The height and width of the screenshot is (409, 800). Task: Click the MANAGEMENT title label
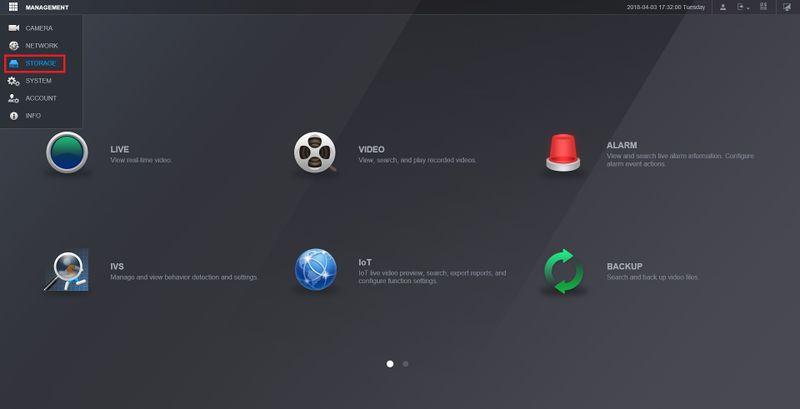[47, 8]
